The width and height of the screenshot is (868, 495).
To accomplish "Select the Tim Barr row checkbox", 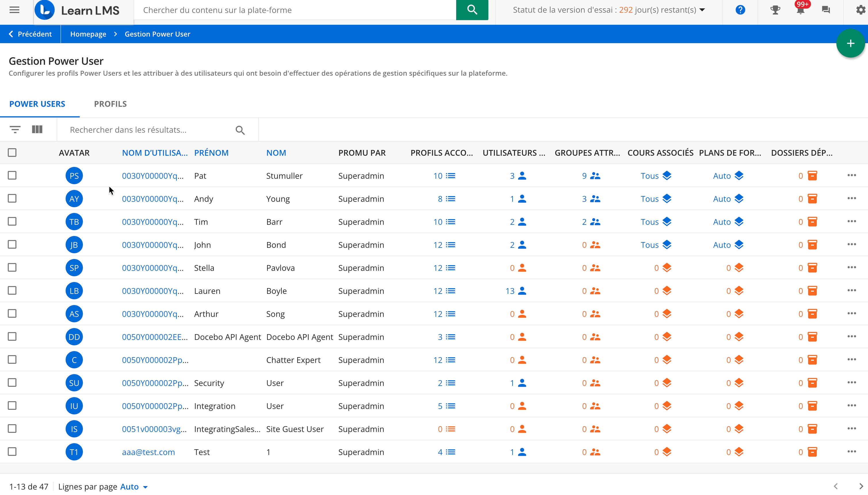I will pos(12,222).
